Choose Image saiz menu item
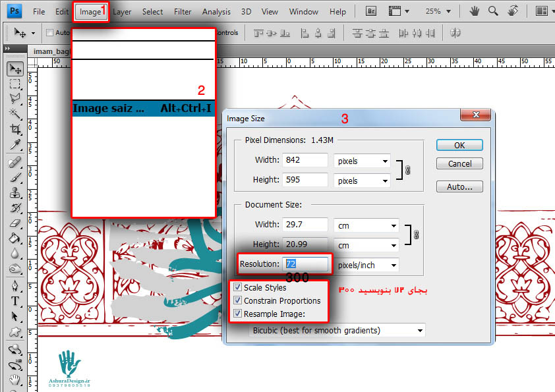 click(x=143, y=108)
